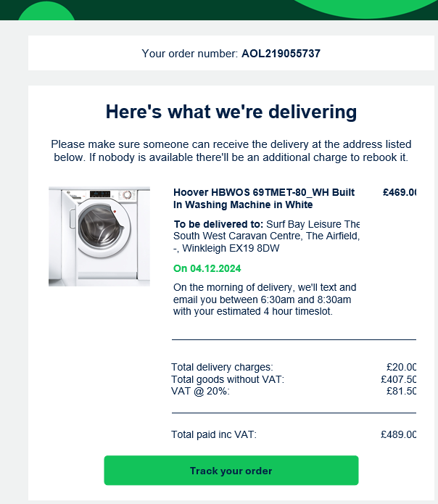Open the washing machine product image
Viewport: 438px width, 504px height.
(x=99, y=236)
